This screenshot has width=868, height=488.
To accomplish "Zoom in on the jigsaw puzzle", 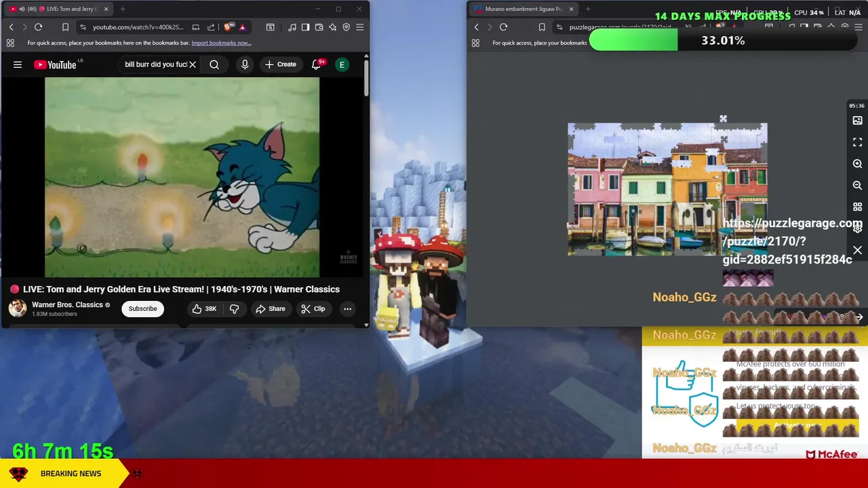I will [857, 164].
